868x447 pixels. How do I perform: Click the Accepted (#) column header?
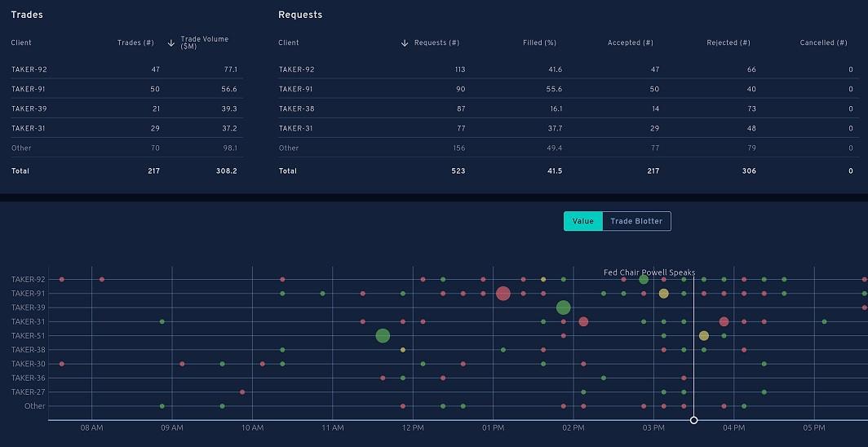point(631,42)
